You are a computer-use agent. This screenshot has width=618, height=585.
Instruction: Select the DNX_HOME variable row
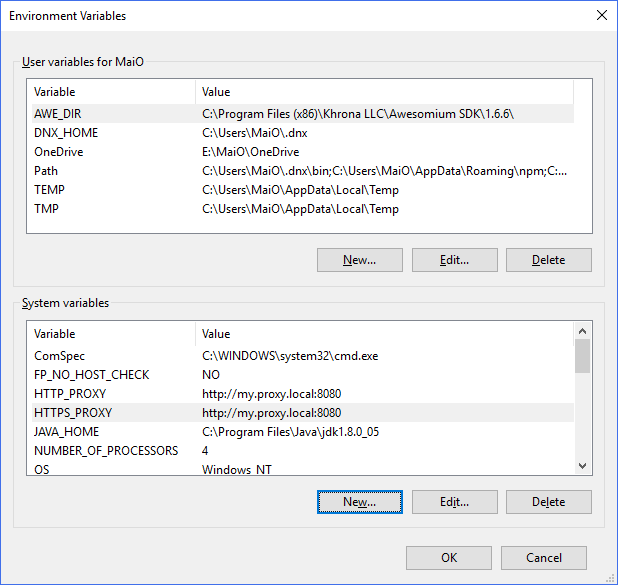[303, 132]
